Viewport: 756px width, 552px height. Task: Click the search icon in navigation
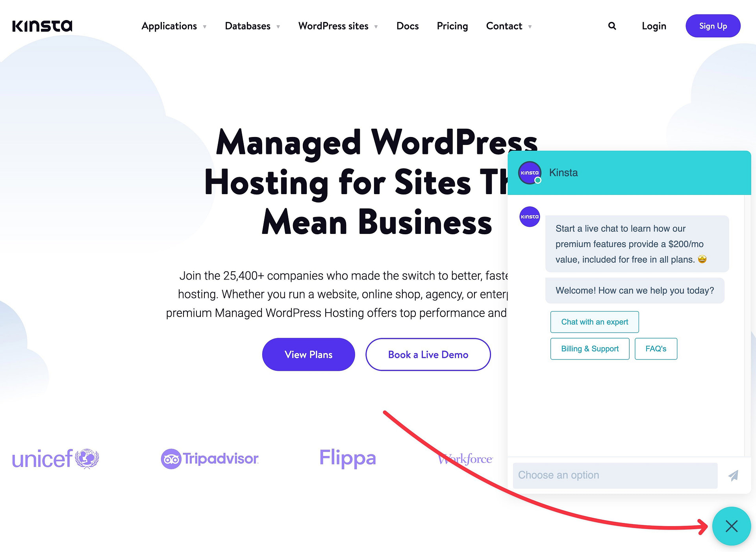(x=612, y=25)
